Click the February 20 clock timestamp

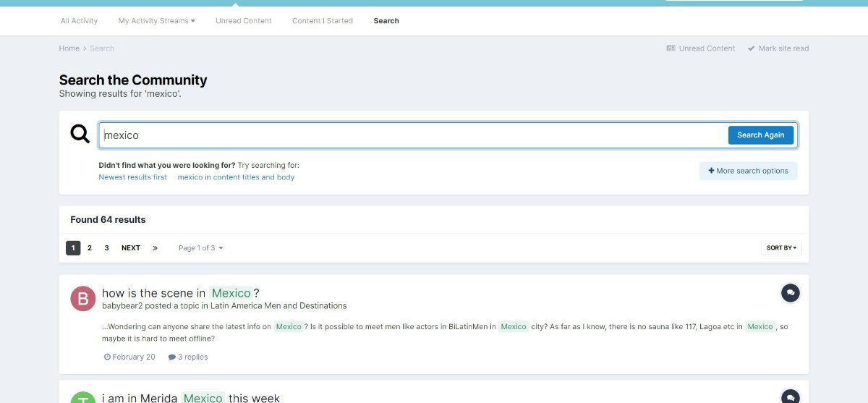(x=129, y=357)
